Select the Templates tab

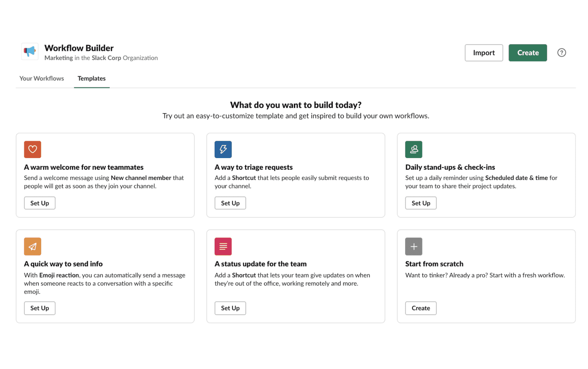pyautogui.click(x=92, y=78)
